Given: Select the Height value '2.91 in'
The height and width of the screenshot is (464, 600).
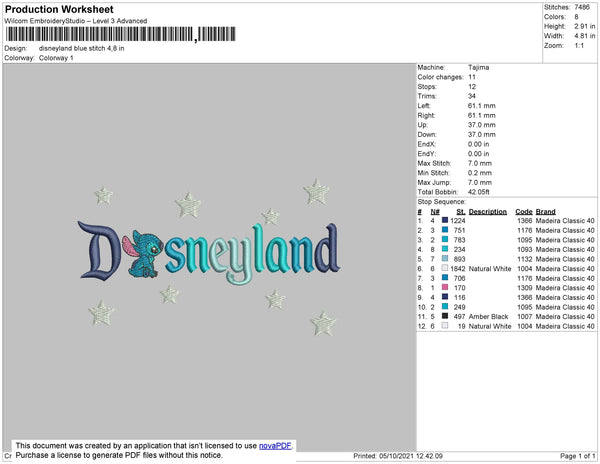Looking at the screenshot, I should 584,26.
